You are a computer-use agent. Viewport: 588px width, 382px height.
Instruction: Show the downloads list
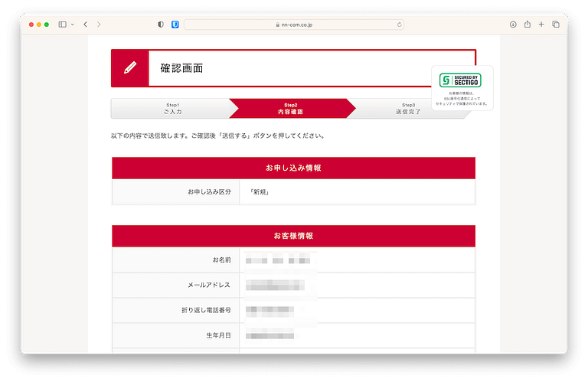coord(513,24)
